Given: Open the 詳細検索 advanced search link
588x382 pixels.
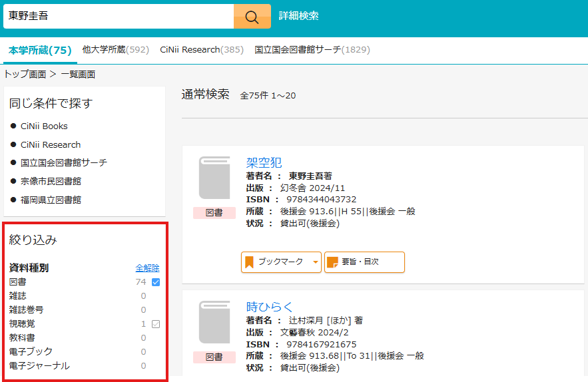Looking at the screenshot, I should click(x=298, y=16).
